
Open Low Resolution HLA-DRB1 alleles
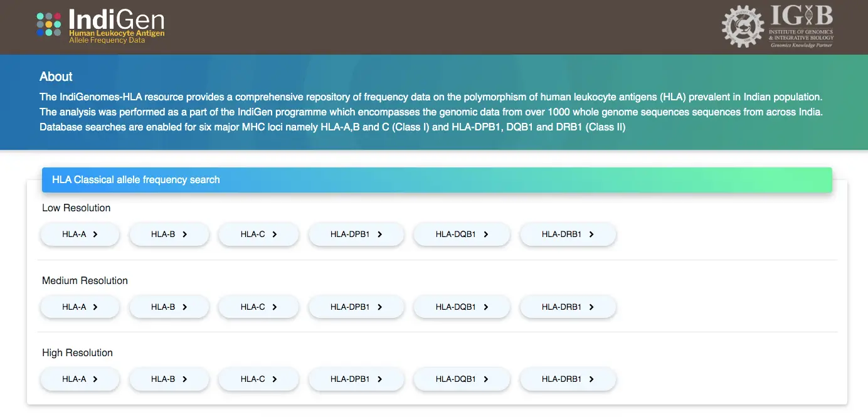(x=568, y=235)
